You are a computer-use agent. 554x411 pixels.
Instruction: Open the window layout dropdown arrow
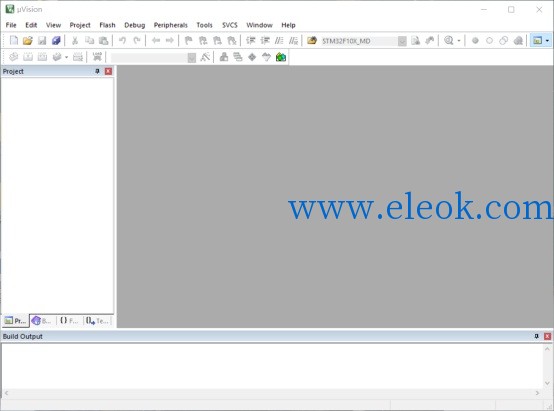(547, 41)
